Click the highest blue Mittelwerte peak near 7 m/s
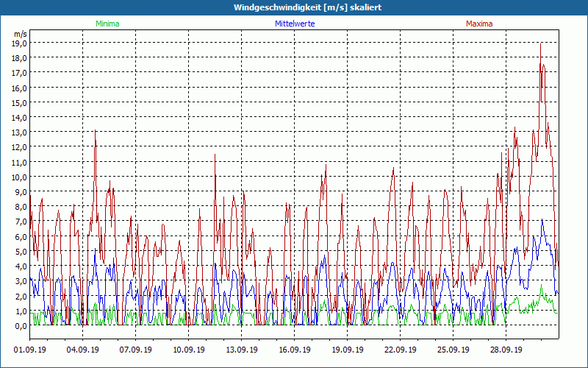Image resolution: width=588 pixels, height=368 pixels. click(542, 220)
